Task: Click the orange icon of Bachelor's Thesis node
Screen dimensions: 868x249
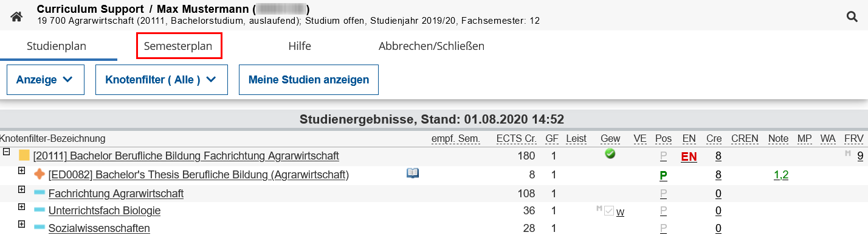Action: point(40,175)
